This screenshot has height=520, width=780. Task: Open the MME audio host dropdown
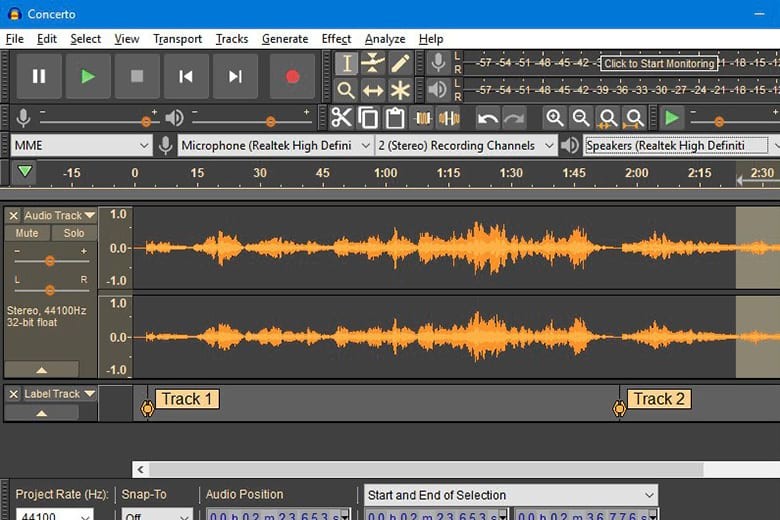click(x=82, y=146)
